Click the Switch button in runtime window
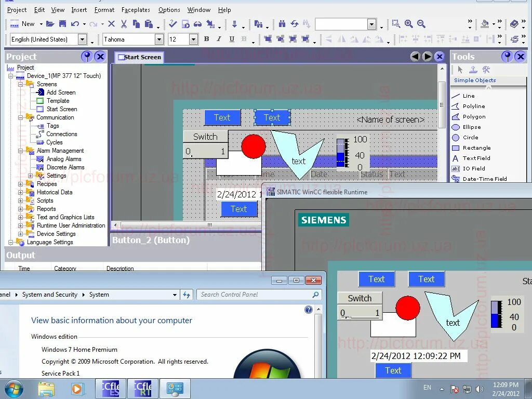Screen dimensions: 532x399 [x=360, y=298]
